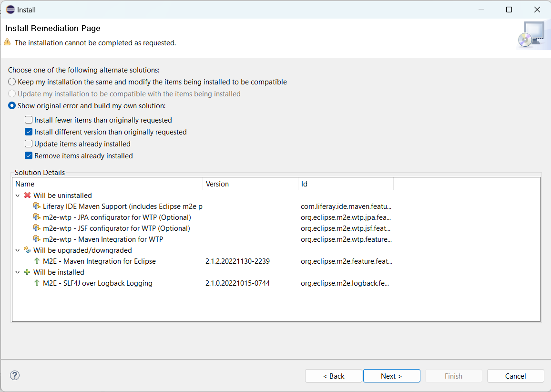The width and height of the screenshot is (551, 392).
Task: Collapse the Will be upgraded/downgraded group
Action: [18, 250]
